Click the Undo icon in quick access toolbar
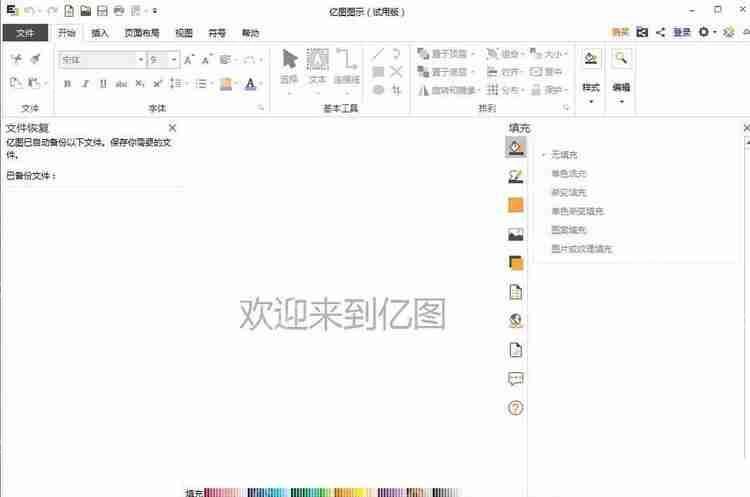Viewport: 750px width, 497px height. 30,11
